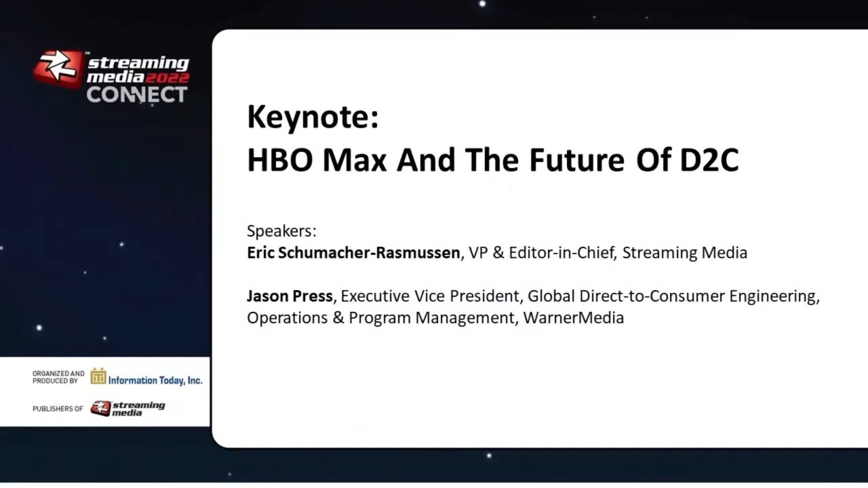Click the Streaming Media publisher logo at bottom
This screenshot has width=868, height=488.
click(x=127, y=408)
